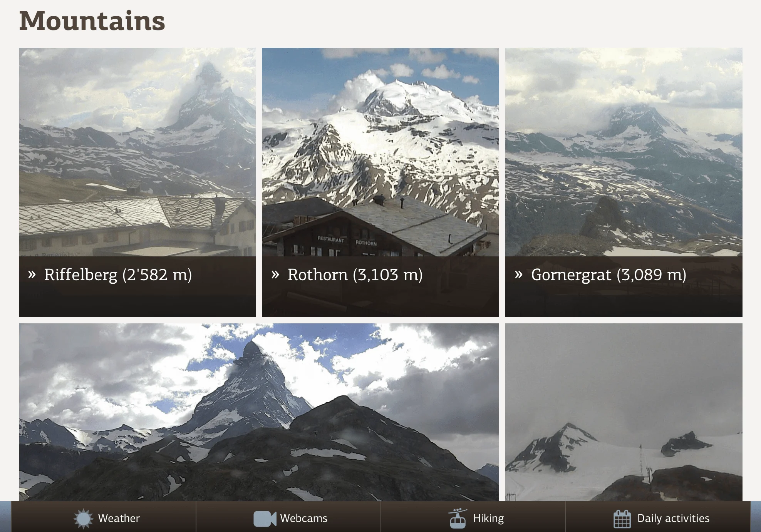This screenshot has width=761, height=532.
Task: Switch to the Webcams tab label
Action: click(x=304, y=518)
